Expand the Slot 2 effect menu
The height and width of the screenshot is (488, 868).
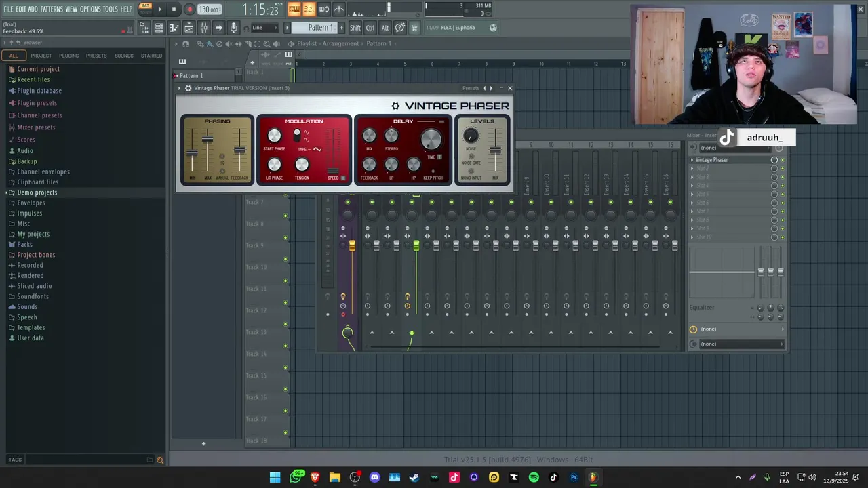point(692,169)
